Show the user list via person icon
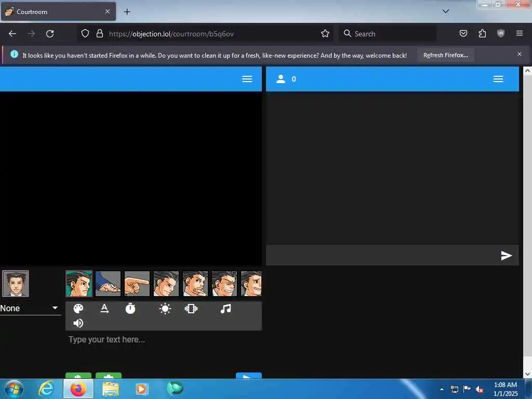 [x=281, y=79]
